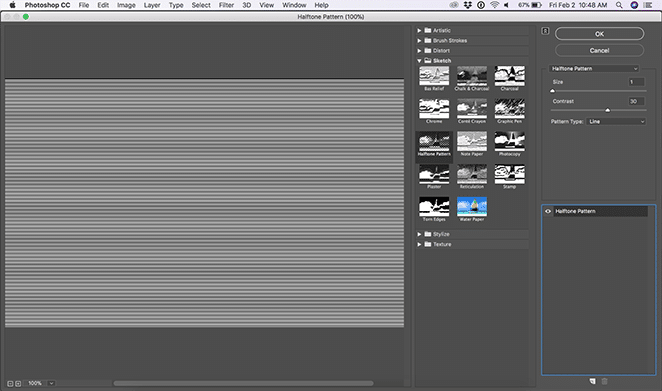
Task: Open the Filter menu
Action: tap(226, 5)
